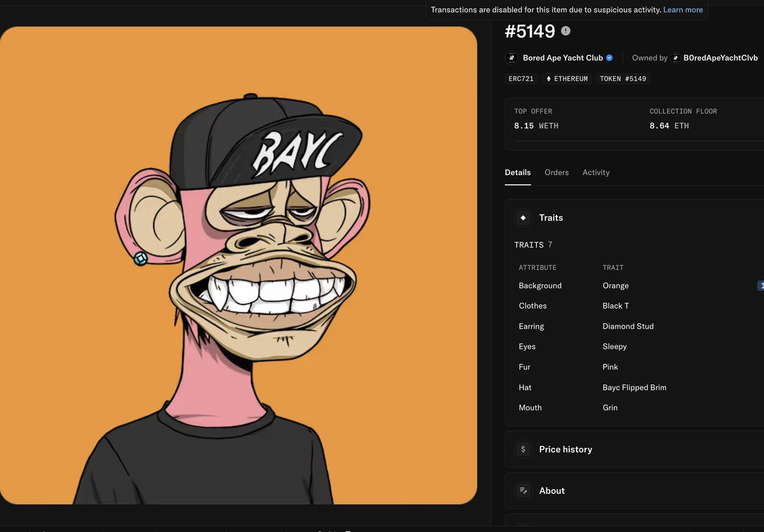Open the Bored Ape Yacht Club collection link
The height and width of the screenshot is (532, 764).
pos(563,58)
